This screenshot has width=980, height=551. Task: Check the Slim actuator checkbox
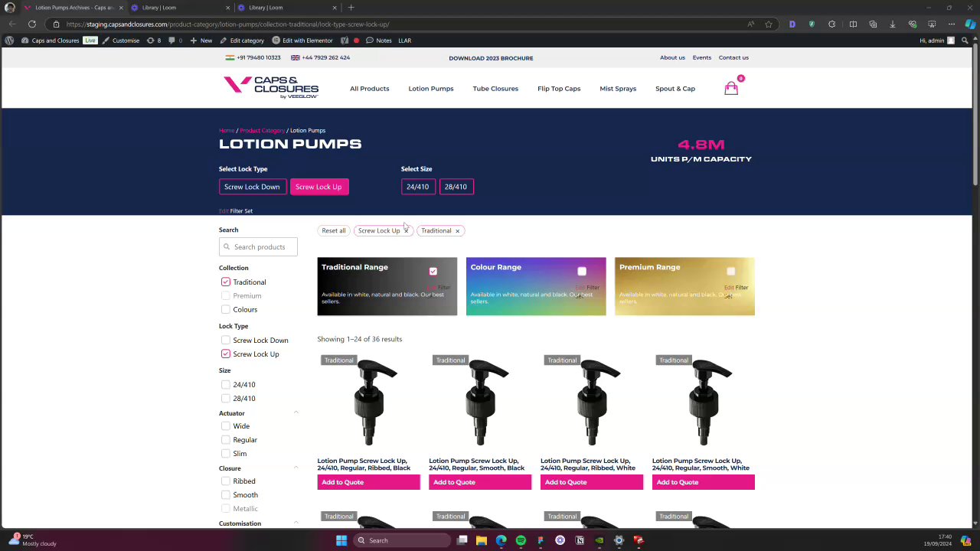coord(225,454)
